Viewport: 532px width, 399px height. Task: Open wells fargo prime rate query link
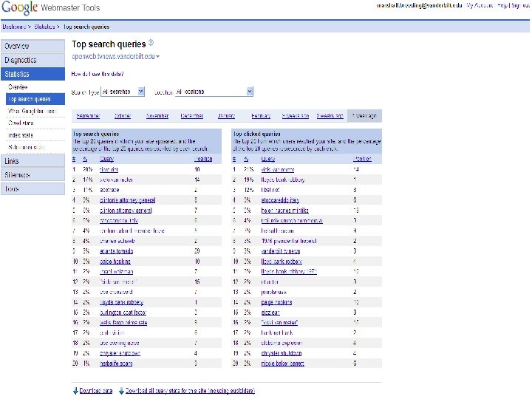(123, 323)
